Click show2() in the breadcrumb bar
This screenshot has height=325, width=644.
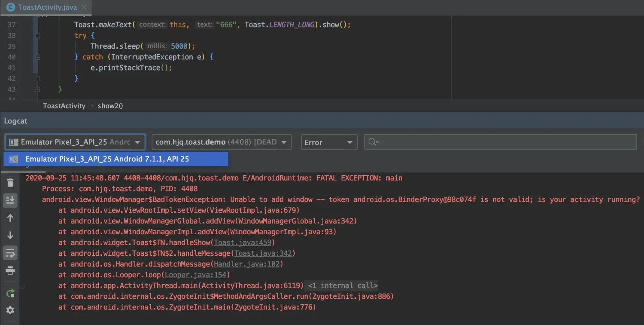coord(110,106)
